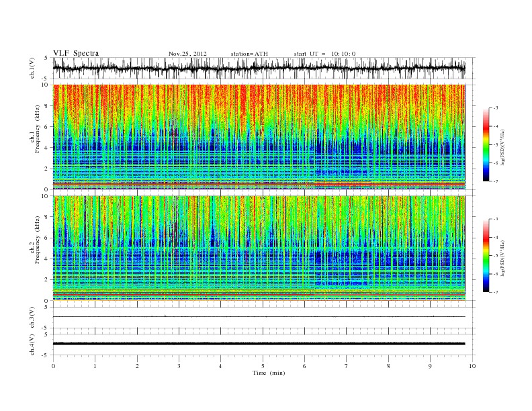Click the "4" tick on the time axis

tap(220, 366)
